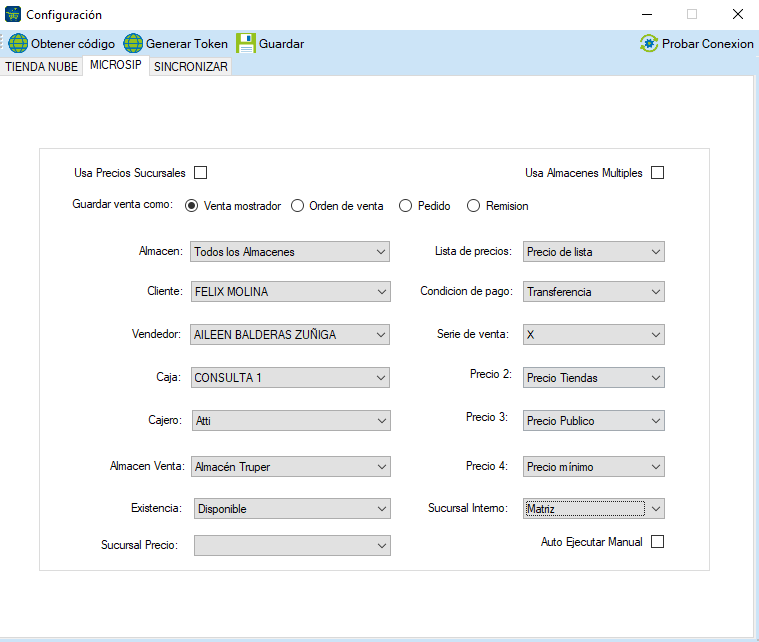Open the Cajero dropdown showing Atti
The height and width of the screenshot is (642, 759).
coord(291,421)
